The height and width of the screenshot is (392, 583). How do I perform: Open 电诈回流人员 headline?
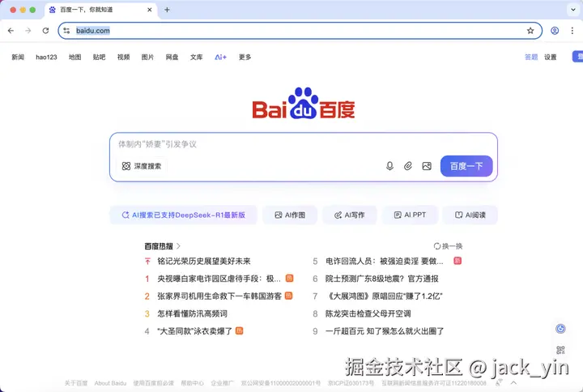point(384,261)
